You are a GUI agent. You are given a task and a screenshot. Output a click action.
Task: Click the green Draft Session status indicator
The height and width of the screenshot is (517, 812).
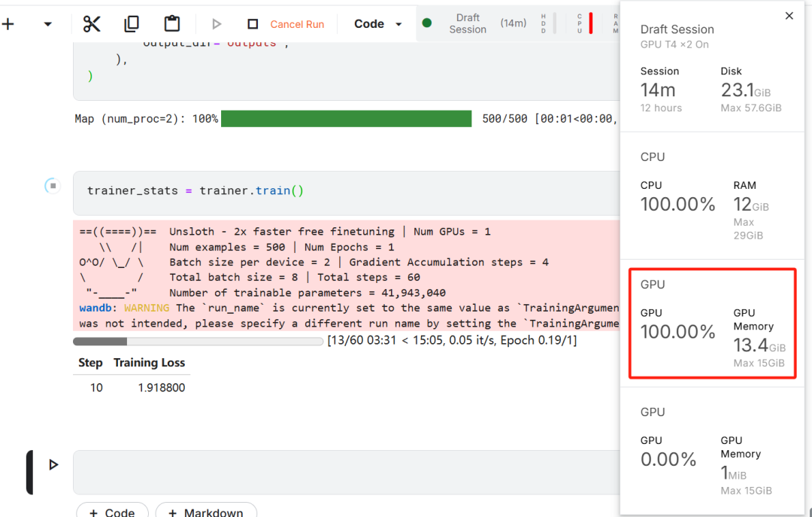(x=427, y=23)
